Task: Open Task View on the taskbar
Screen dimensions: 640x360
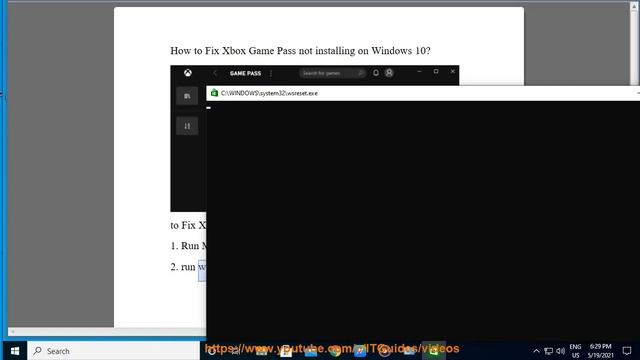Action: tap(236, 351)
